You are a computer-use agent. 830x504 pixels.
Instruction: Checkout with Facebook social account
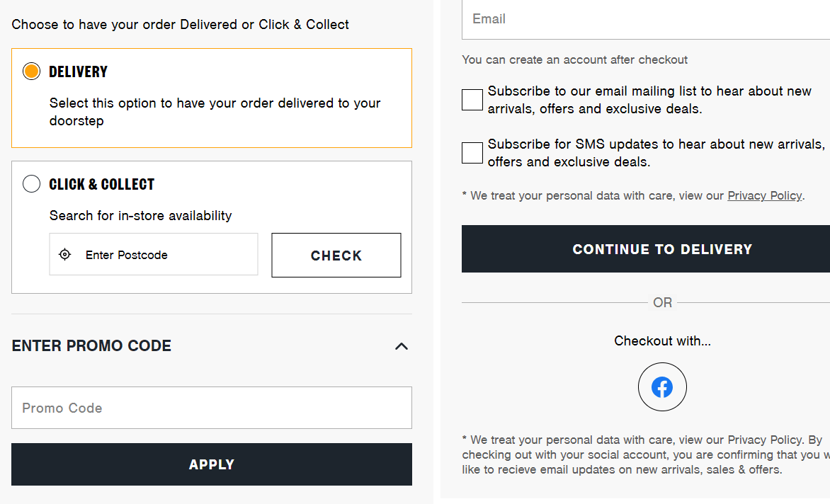click(662, 386)
